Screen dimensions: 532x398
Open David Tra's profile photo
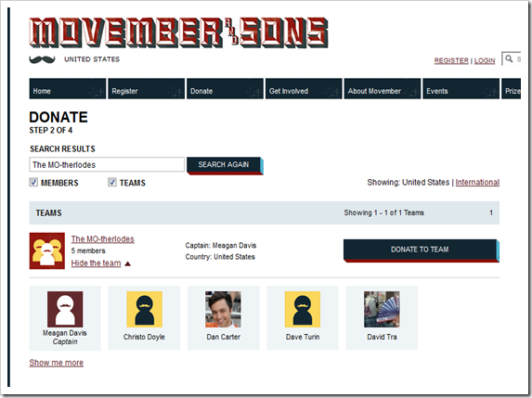382,309
